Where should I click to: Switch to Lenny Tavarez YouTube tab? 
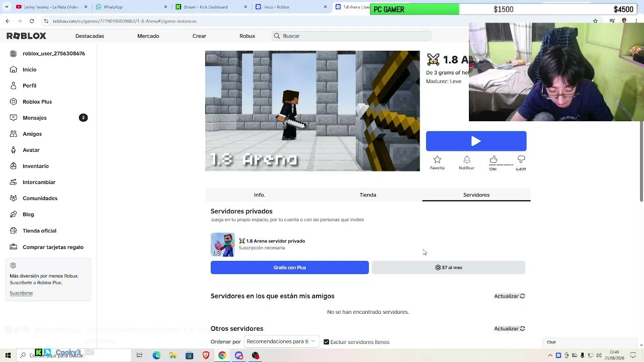tap(51, 7)
